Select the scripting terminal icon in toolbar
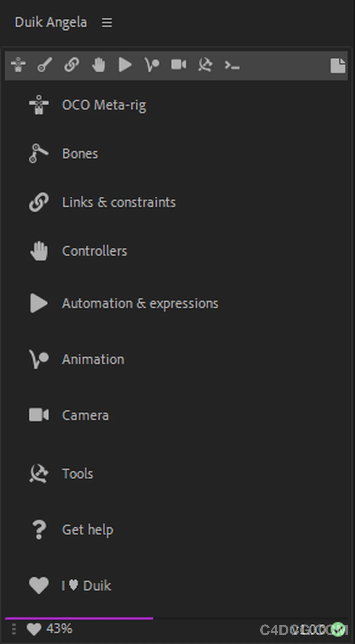Image resolution: width=355 pixels, height=644 pixels. (231, 65)
